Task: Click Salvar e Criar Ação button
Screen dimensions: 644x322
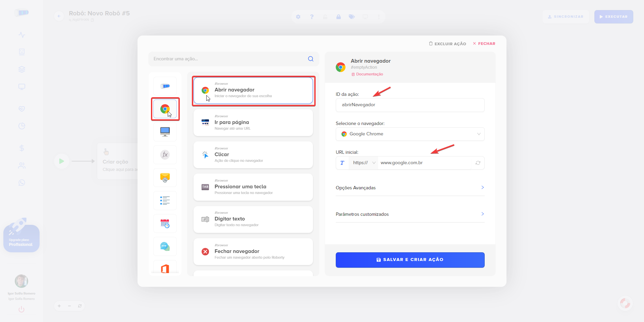Action: click(x=410, y=260)
